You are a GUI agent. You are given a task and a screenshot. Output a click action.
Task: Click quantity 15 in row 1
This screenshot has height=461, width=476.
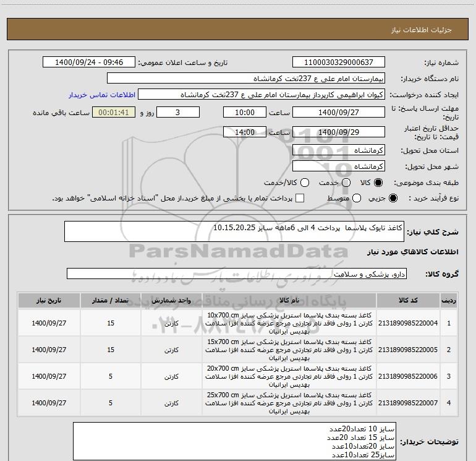point(111,323)
